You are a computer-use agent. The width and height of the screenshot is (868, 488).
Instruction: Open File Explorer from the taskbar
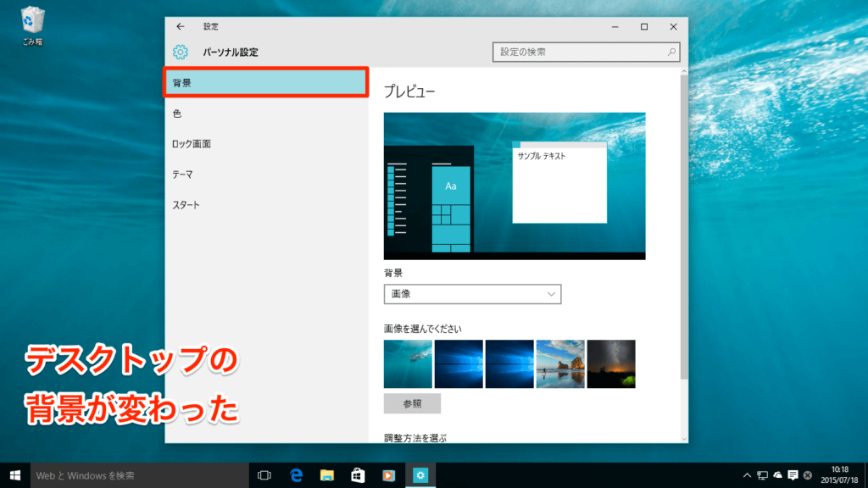327,475
